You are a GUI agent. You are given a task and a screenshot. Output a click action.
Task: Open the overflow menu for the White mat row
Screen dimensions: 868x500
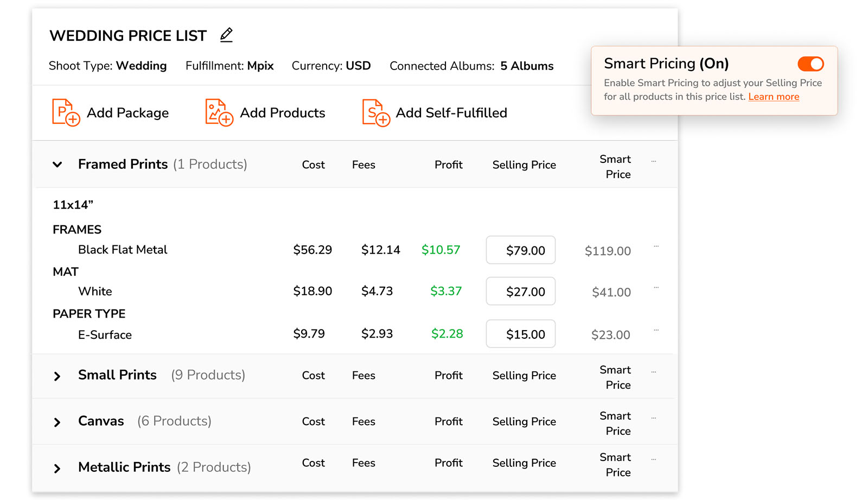click(x=656, y=287)
